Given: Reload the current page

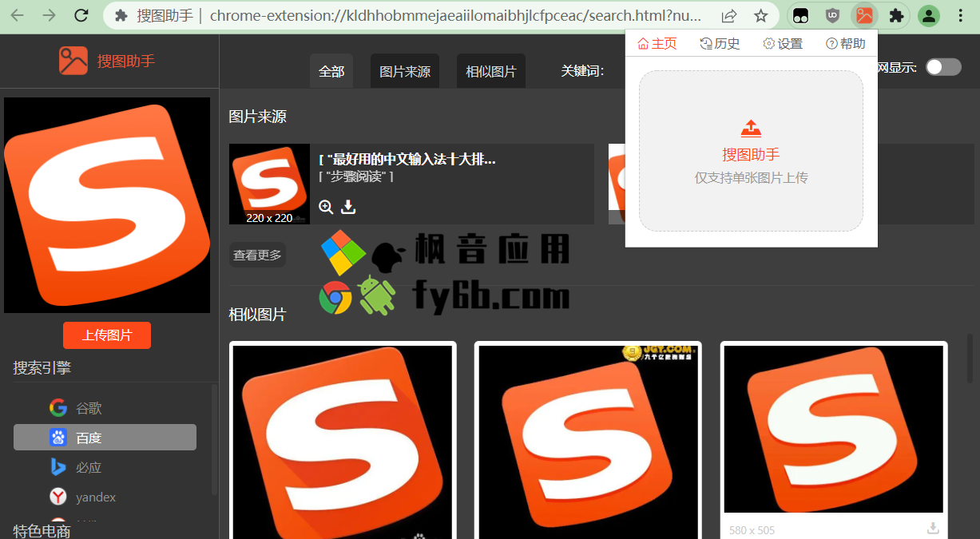Looking at the screenshot, I should [x=81, y=15].
